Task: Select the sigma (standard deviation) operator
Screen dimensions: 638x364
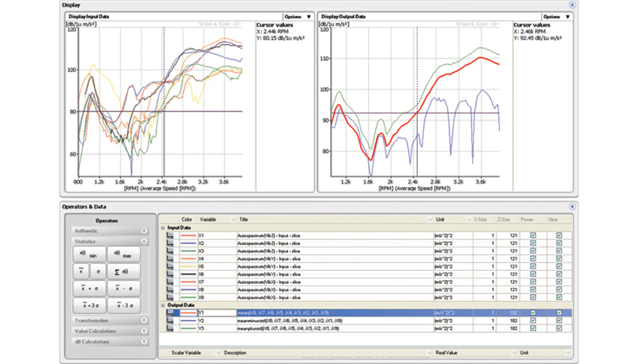Action: (x=97, y=271)
